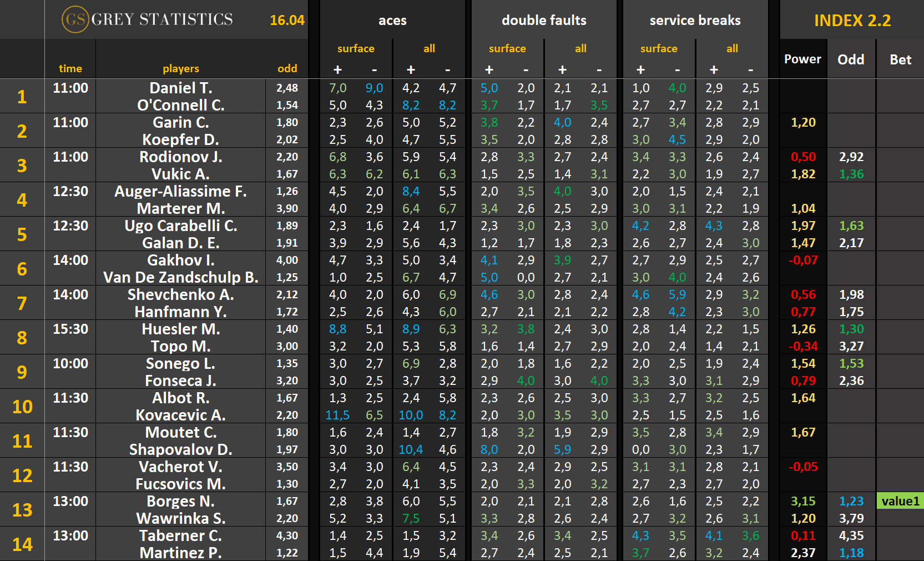This screenshot has height=561, width=924.
Task: Click the value1 bet cell
Action: (x=900, y=501)
